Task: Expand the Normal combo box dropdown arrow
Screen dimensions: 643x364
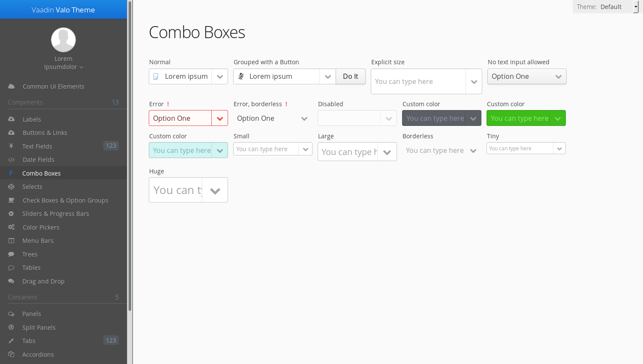Action: pos(219,77)
